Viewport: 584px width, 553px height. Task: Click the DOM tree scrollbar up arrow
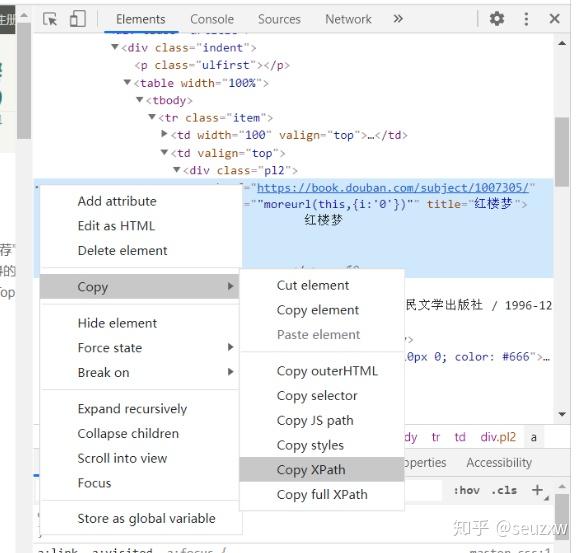click(562, 44)
